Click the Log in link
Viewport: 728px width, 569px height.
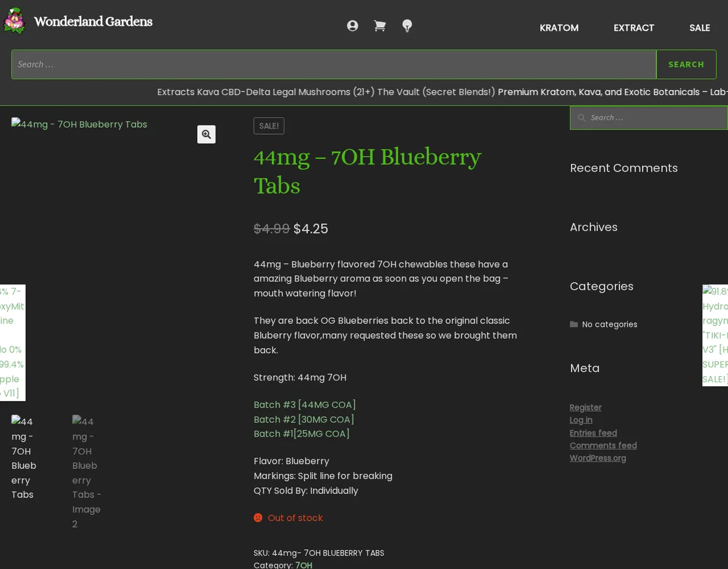coord(581,420)
